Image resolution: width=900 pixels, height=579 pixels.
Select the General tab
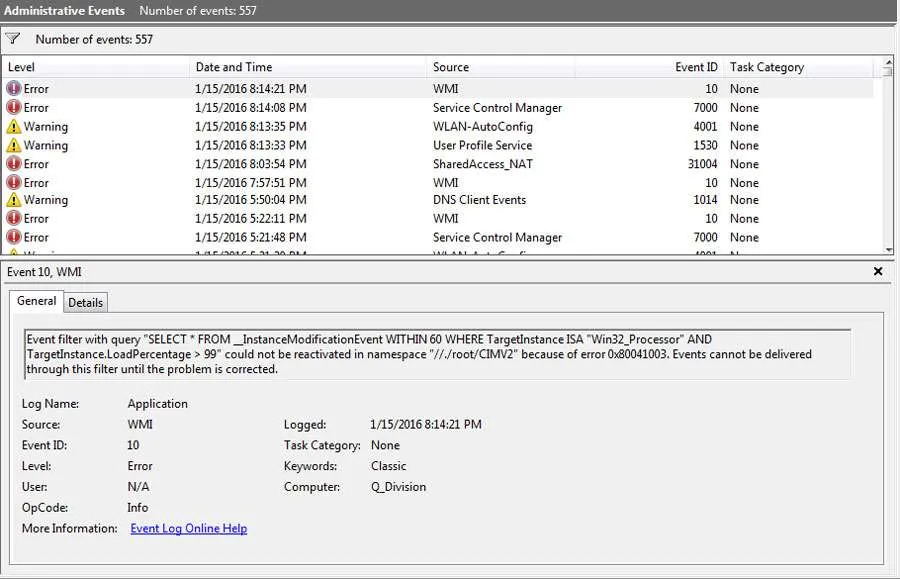pos(36,301)
